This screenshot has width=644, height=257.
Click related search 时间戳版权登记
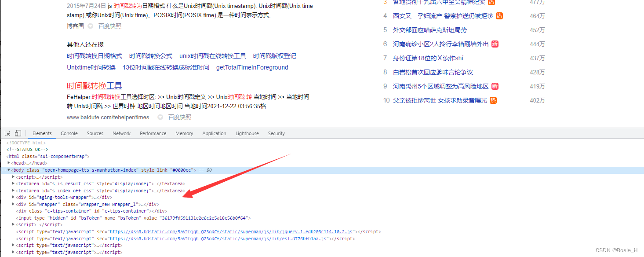(x=275, y=56)
